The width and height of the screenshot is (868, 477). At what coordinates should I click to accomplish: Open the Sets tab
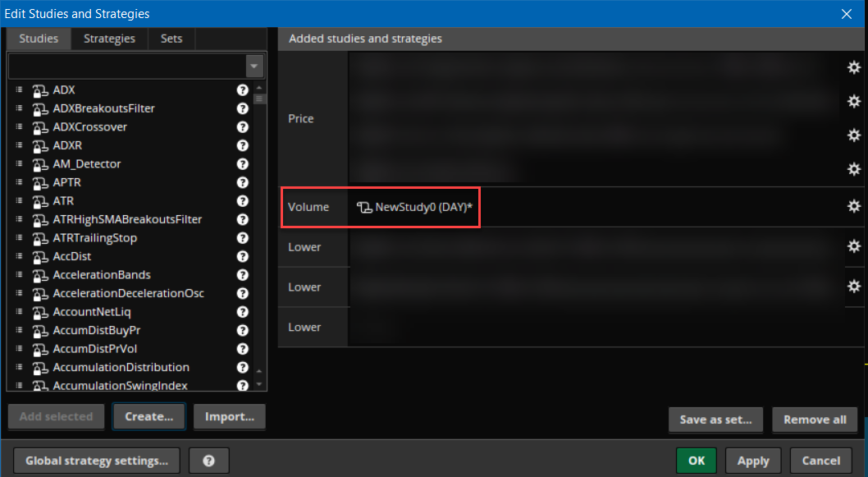[171, 39]
